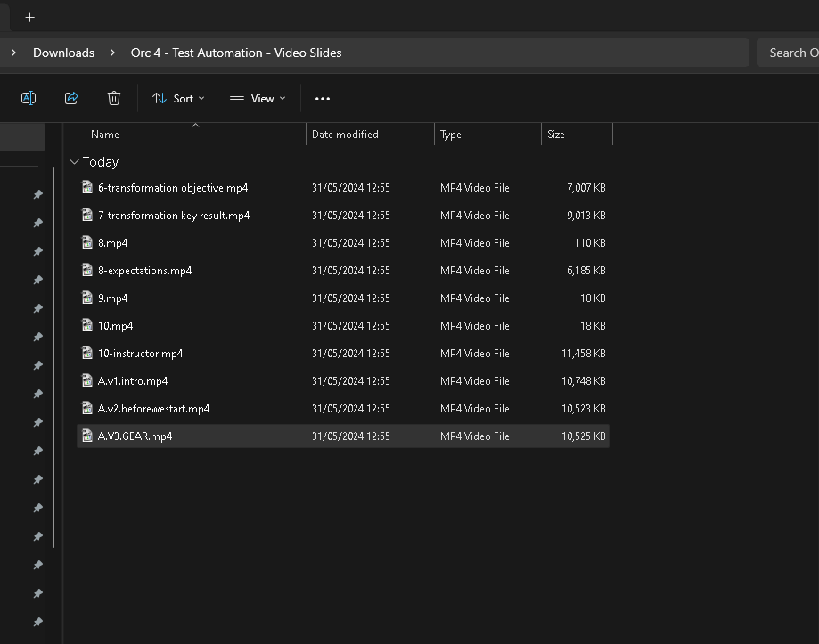Screen dimensions: 819x644
Task: Click the 7,007 KB size value
Action: (586, 188)
